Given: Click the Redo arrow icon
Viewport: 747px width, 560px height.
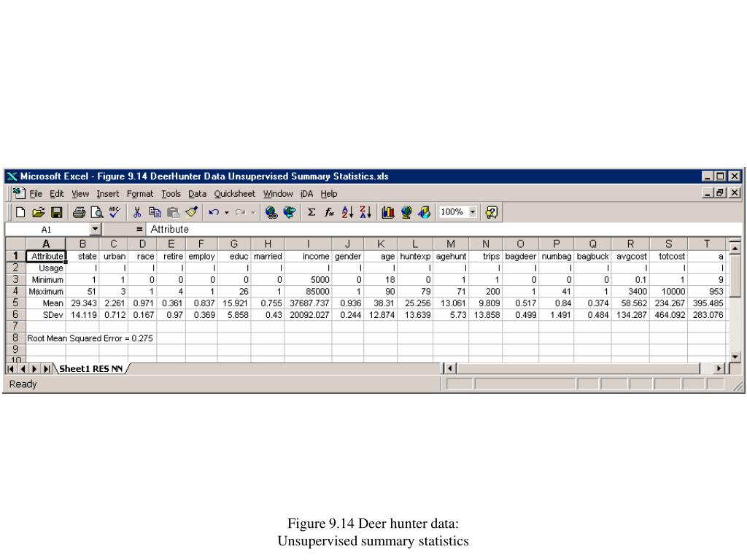Looking at the screenshot, I should [241, 212].
